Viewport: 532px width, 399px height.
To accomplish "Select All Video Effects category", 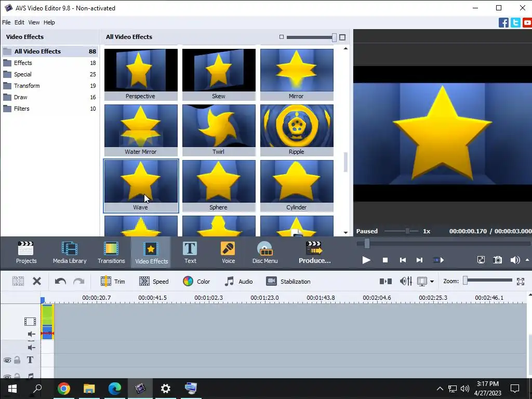I will (50, 51).
